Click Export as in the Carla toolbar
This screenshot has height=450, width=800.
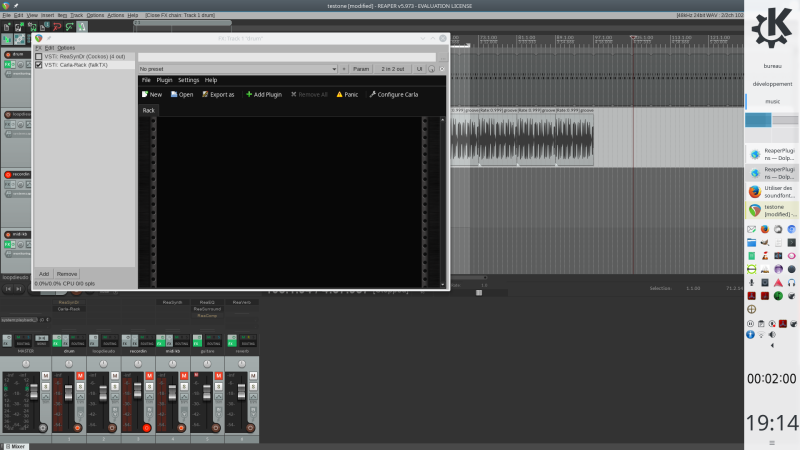coord(218,94)
